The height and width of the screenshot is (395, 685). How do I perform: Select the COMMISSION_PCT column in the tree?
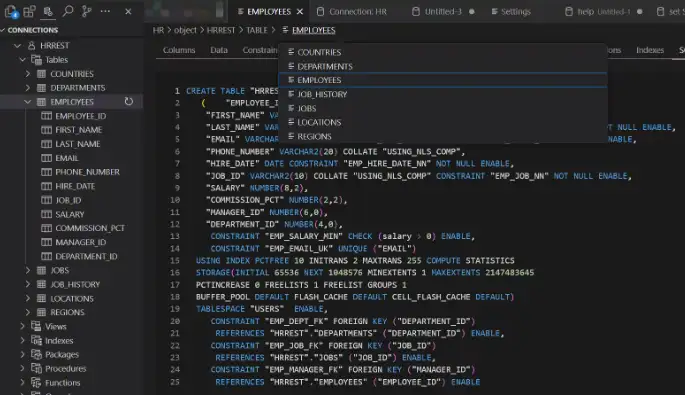[90, 228]
